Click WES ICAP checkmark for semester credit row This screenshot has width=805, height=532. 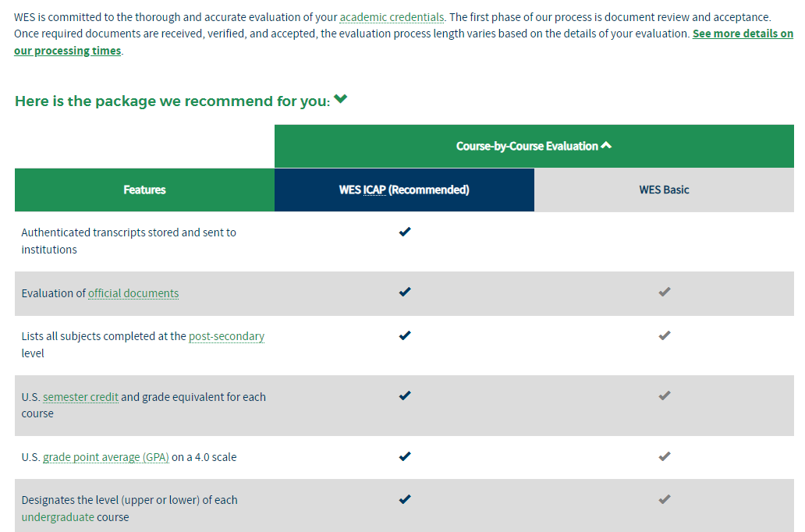[x=404, y=396]
